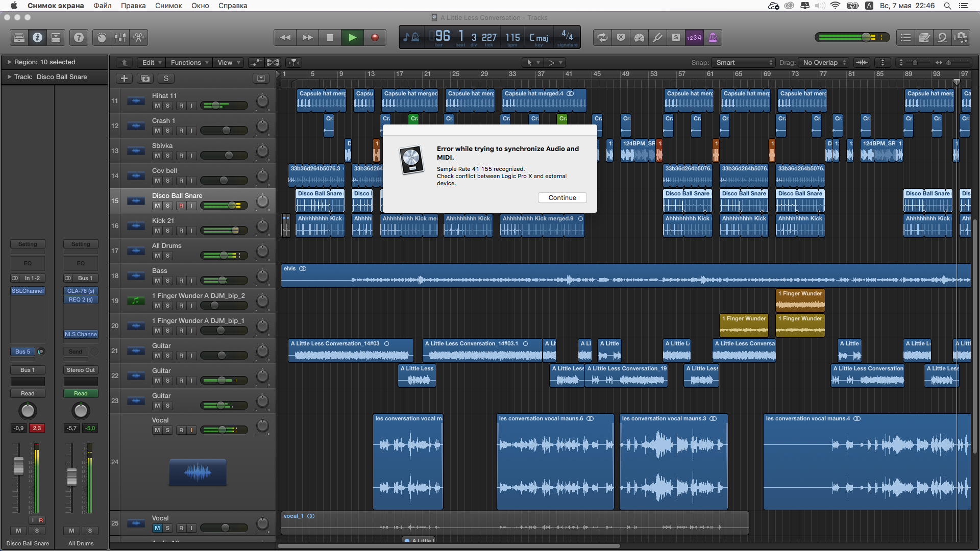Toggle the Cycle loop icon

pos(602,37)
